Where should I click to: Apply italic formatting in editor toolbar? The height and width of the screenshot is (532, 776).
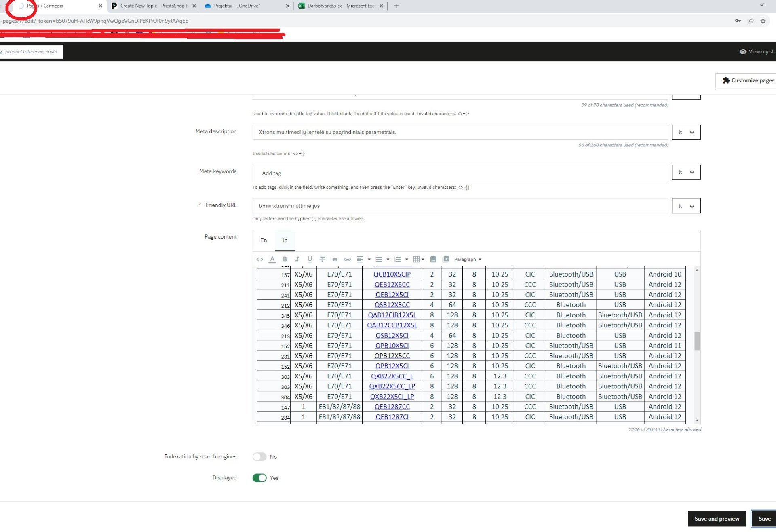(297, 260)
